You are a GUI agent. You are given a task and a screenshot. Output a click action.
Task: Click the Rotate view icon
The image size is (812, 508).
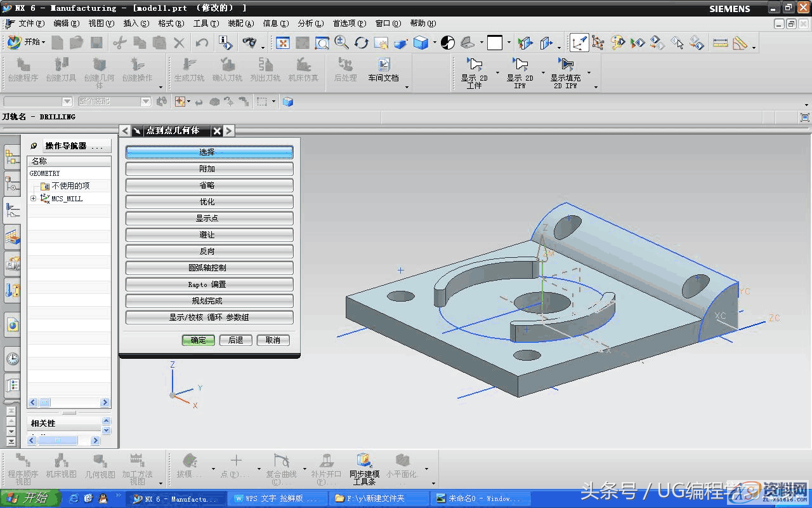tap(362, 43)
